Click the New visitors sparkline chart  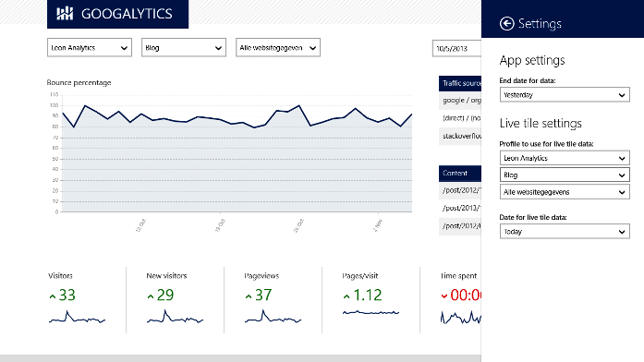click(x=175, y=317)
